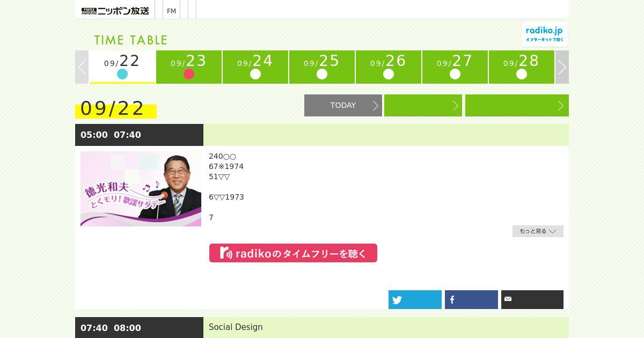Image resolution: width=644 pixels, height=338 pixels.
Task: Select the 09/26 date tab
Action: click(x=389, y=67)
